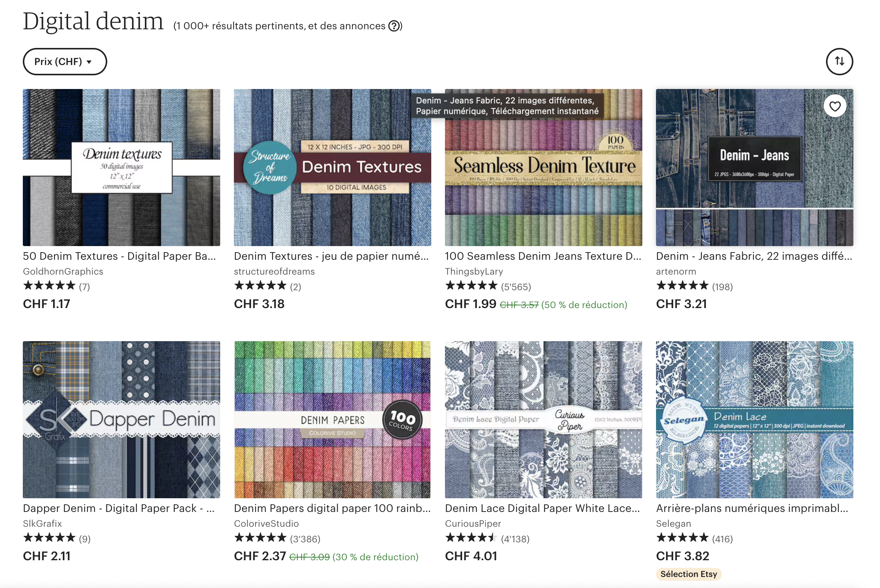Click the Sélection Etsy badge

pos(689,574)
